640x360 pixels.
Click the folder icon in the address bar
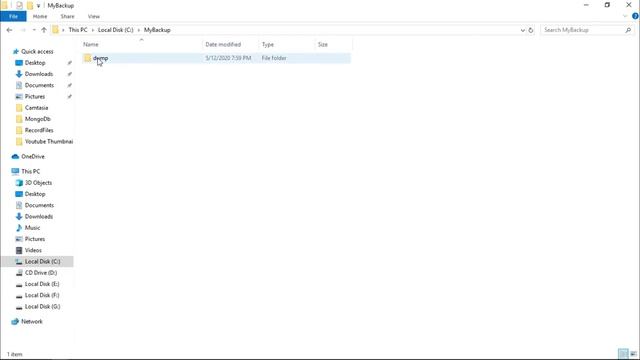[55, 30]
